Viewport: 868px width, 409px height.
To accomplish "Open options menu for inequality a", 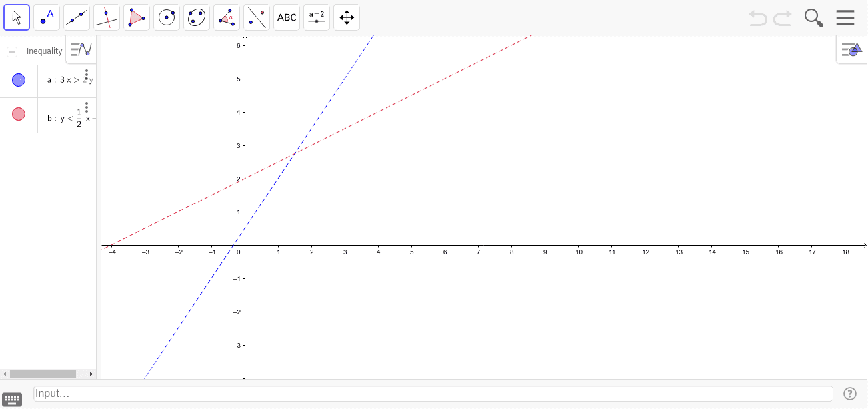I will (x=86, y=75).
